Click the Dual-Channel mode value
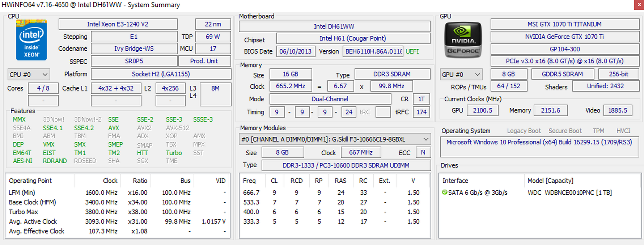Viewport: 644px width, 245px height. [x=330, y=99]
